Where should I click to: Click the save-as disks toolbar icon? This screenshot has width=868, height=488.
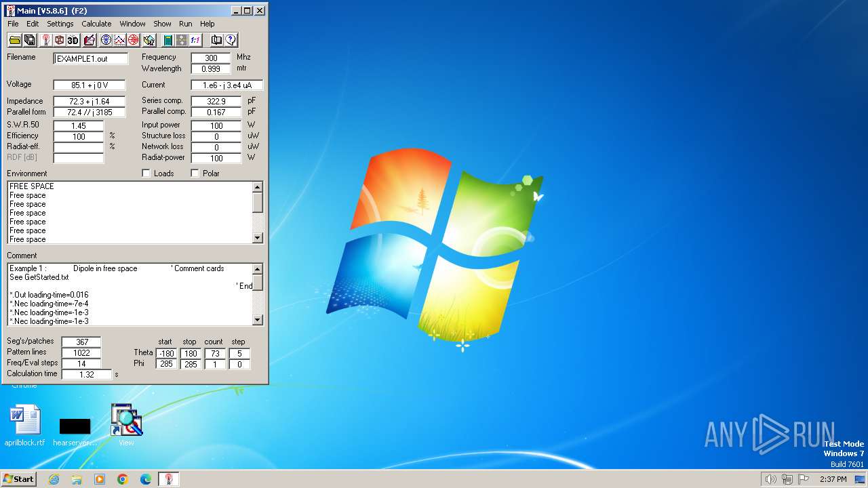click(x=29, y=40)
